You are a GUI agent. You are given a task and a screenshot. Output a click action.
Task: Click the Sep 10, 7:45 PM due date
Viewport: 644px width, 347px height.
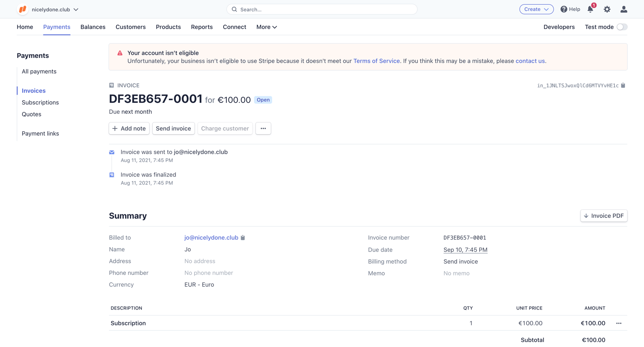click(465, 250)
